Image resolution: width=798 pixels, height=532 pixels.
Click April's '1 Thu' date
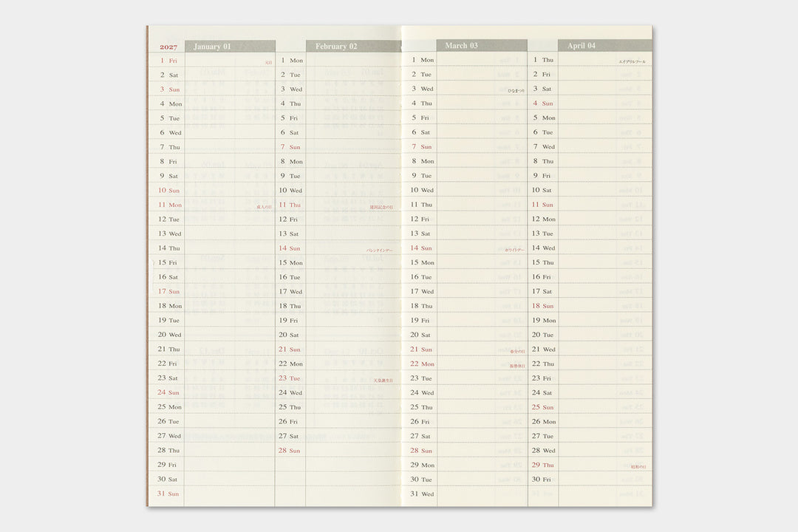pyautogui.click(x=544, y=60)
